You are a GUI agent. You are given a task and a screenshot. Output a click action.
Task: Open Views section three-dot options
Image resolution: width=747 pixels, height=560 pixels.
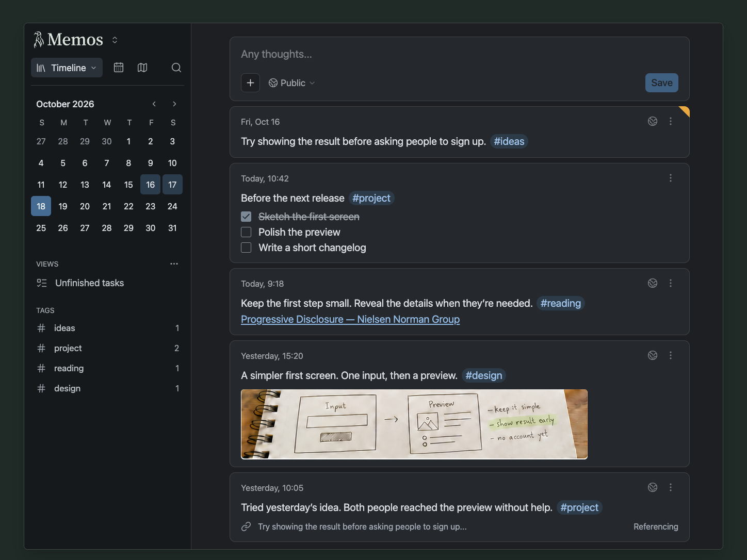pyautogui.click(x=174, y=263)
